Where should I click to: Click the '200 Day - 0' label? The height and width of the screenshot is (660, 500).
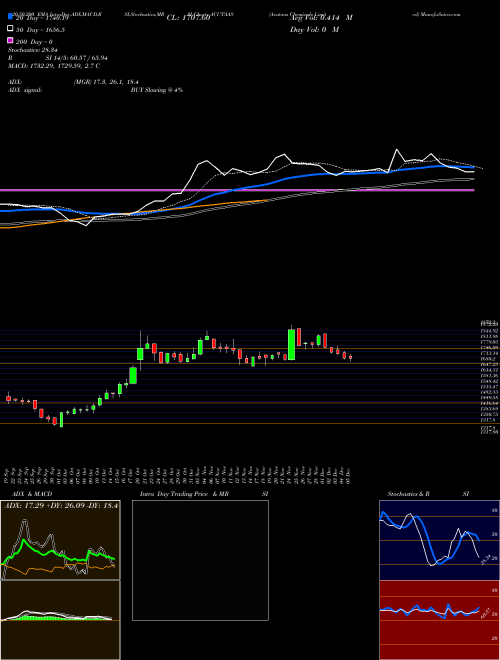pos(34,41)
